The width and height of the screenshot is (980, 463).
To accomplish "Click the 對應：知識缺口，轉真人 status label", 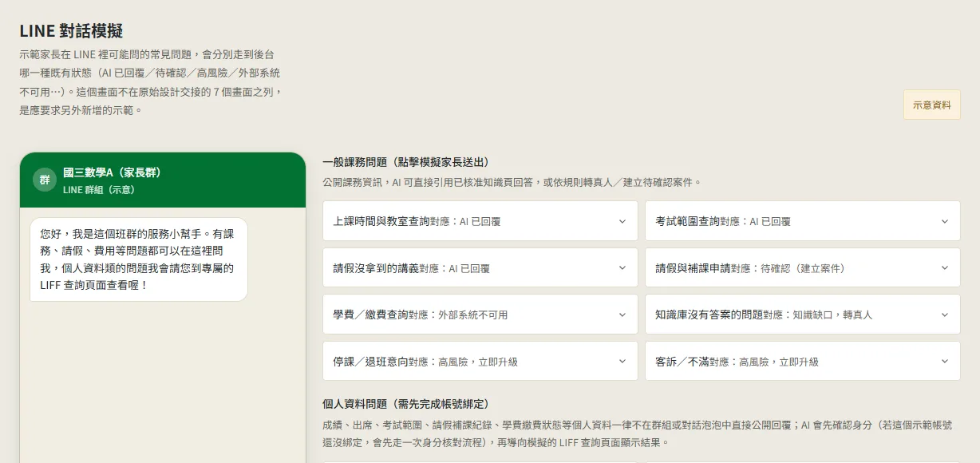I will click(818, 315).
